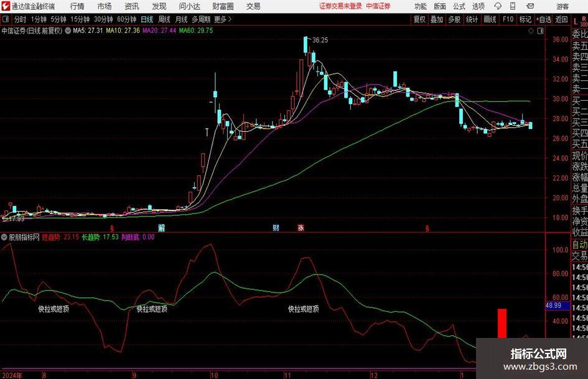Click the 标记 mark button

(x=525, y=19)
